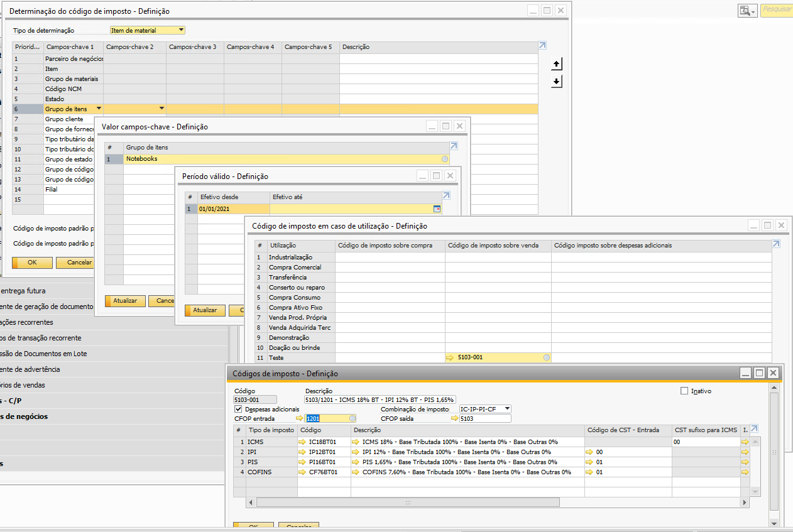This screenshot has width=793, height=532.
Task: Toggle the Despesas adicionais checkbox
Action: [x=238, y=409]
